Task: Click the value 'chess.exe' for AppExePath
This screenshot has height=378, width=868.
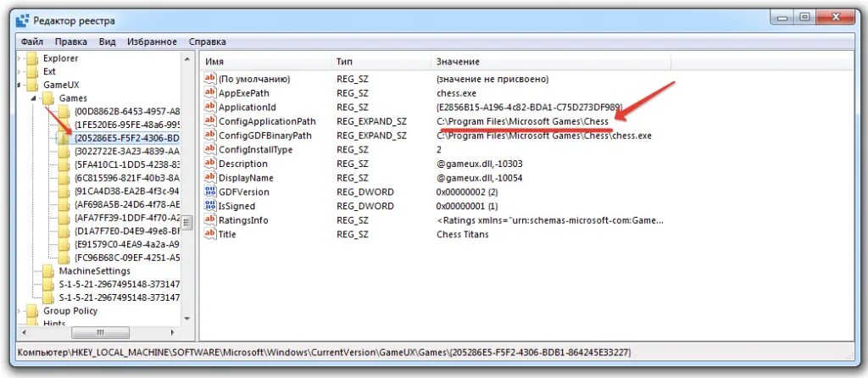Action: point(456,93)
